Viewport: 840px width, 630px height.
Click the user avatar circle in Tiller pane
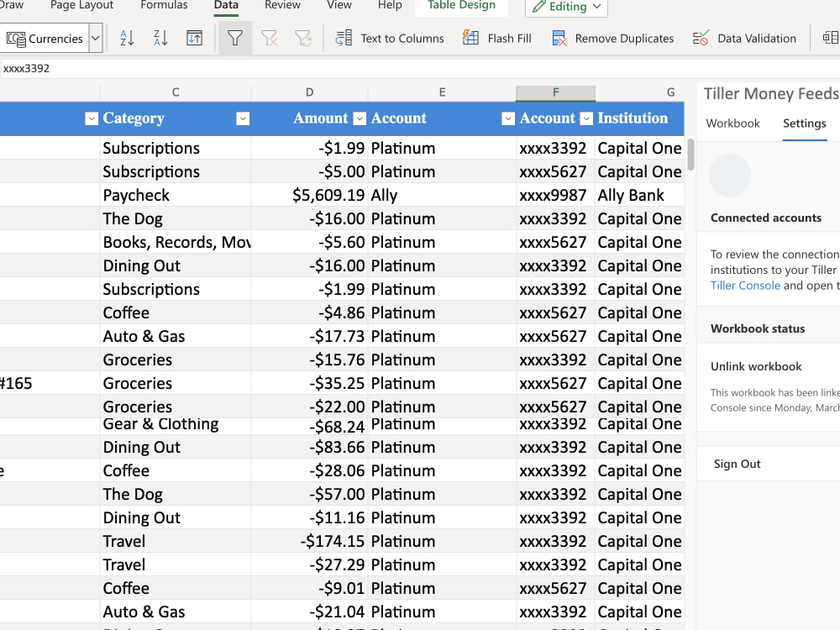pyautogui.click(x=730, y=176)
